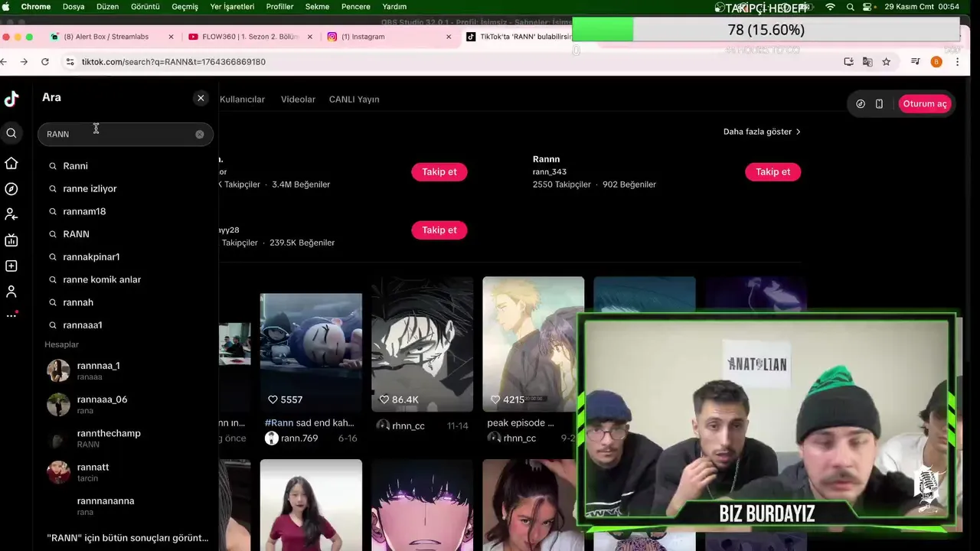The width and height of the screenshot is (980, 551).
Task: Switch to CANLI Yayın tab
Action: (354, 99)
